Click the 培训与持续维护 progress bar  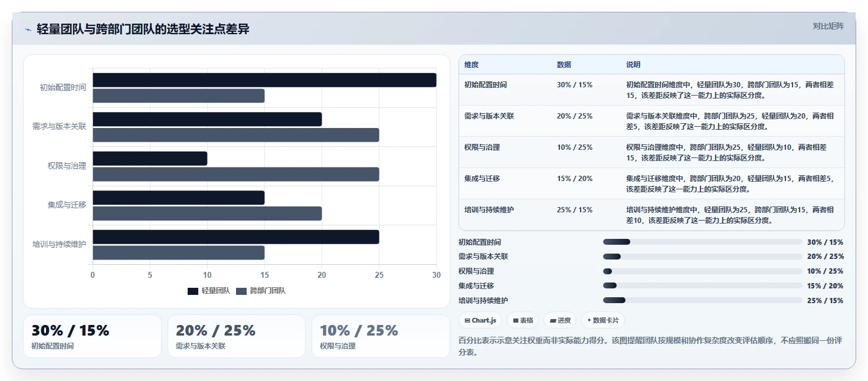702,300
